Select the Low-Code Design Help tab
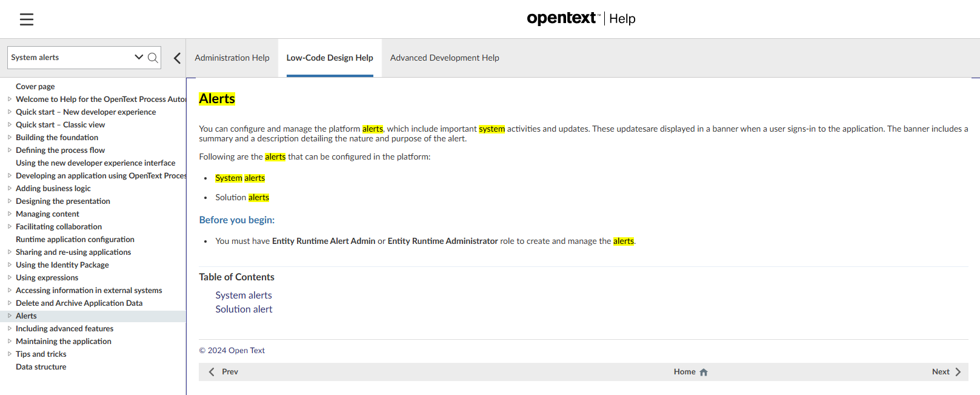Screen dimensions: 980x395 (330, 58)
